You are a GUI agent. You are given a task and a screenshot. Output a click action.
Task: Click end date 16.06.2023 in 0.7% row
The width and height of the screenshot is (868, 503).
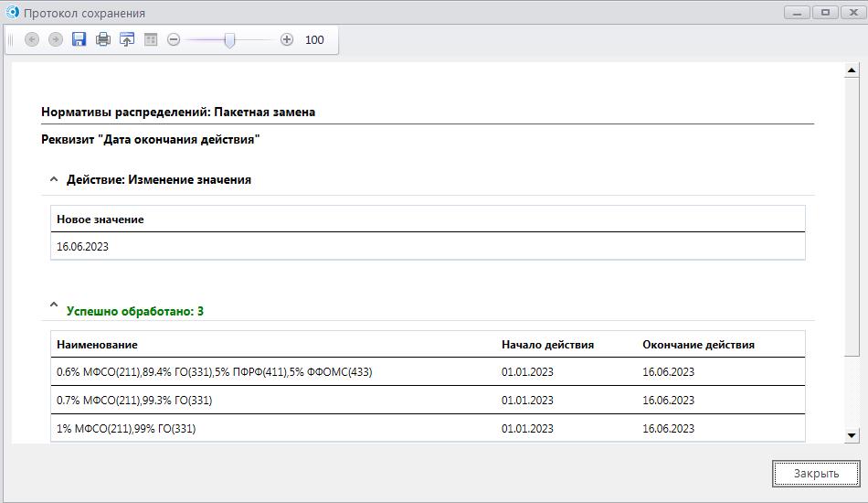pyautogui.click(x=668, y=400)
